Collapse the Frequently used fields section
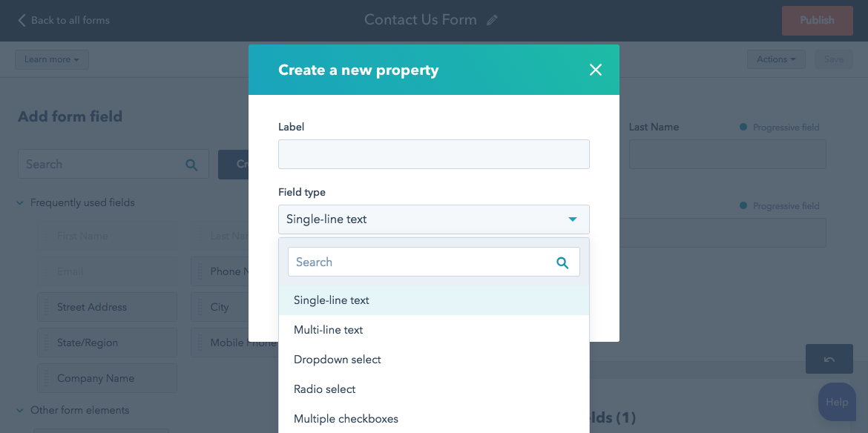The width and height of the screenshot is (868, 433). pos(20,202)
